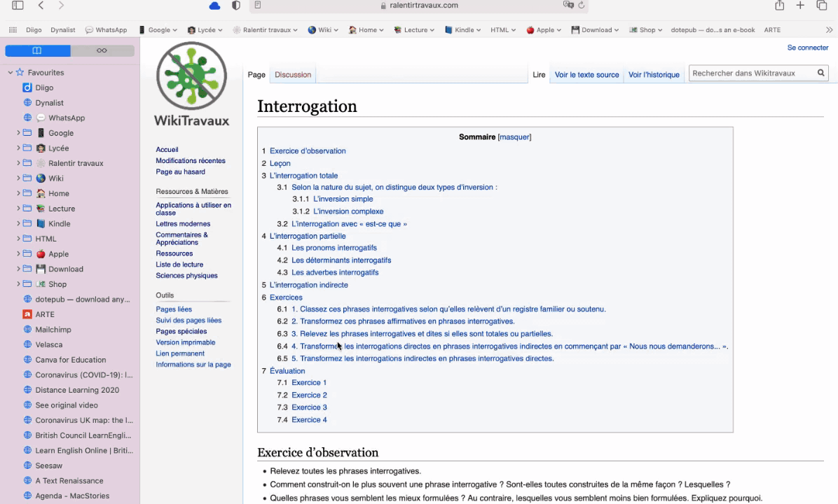This screenshot has width=838, height=504.
Task: Expand the Lycée folder in sidebar
Action: point(18,148)
